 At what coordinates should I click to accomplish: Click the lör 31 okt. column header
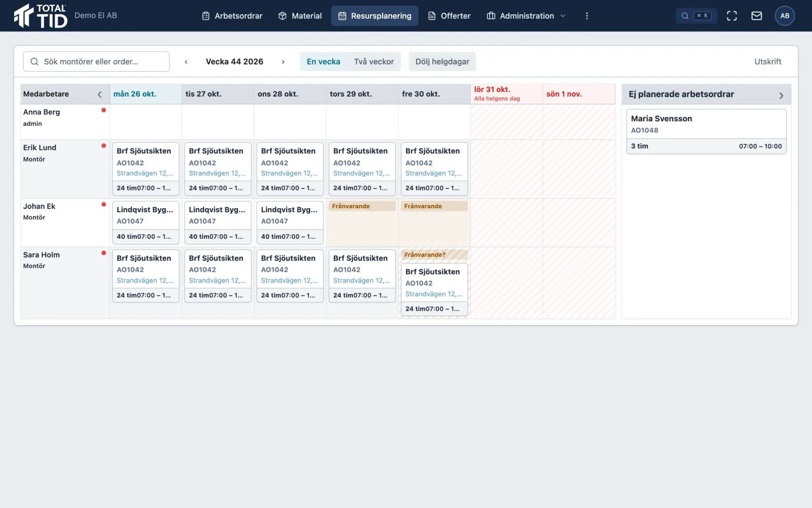[506, 94]
